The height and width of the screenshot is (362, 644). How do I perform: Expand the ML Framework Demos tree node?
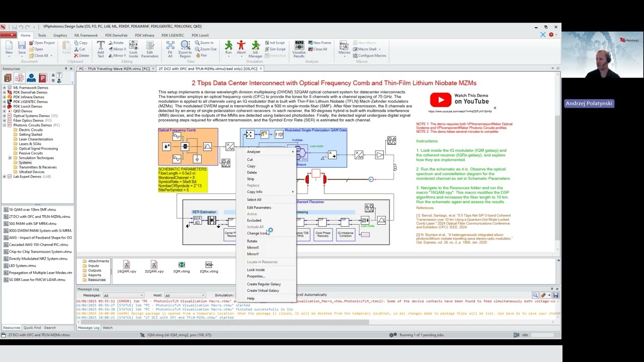tap(4, 87)
